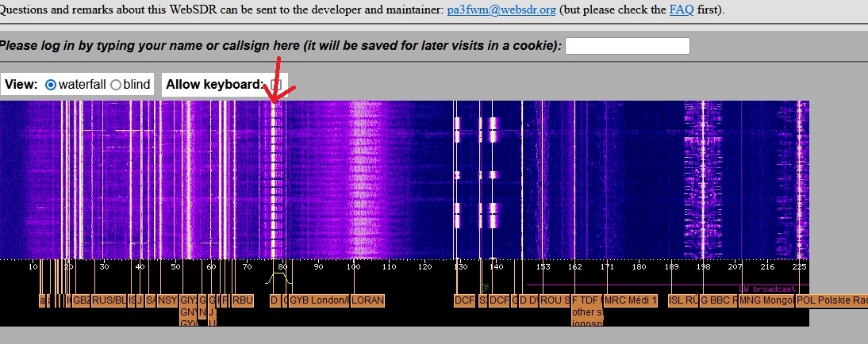Click the bright LORAN signal in waterfall

[360, 180]
